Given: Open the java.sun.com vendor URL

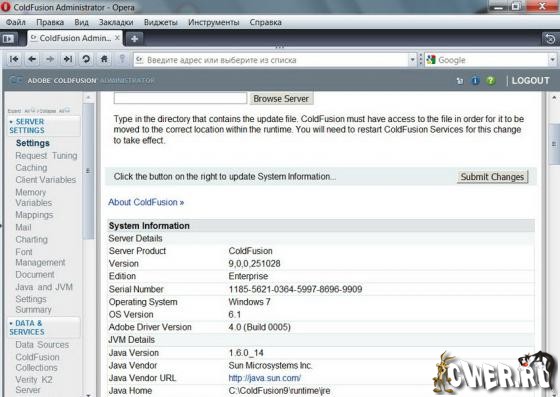Looking at the screenshot, I should [x=265, y=378].
